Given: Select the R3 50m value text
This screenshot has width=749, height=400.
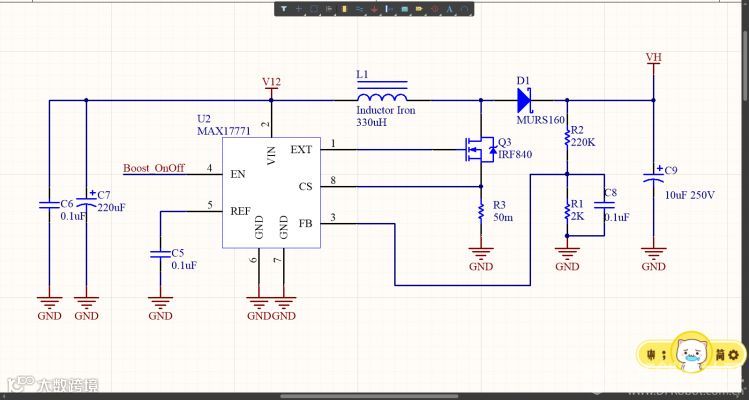Looking at the screenshot, I should point(503,216).
